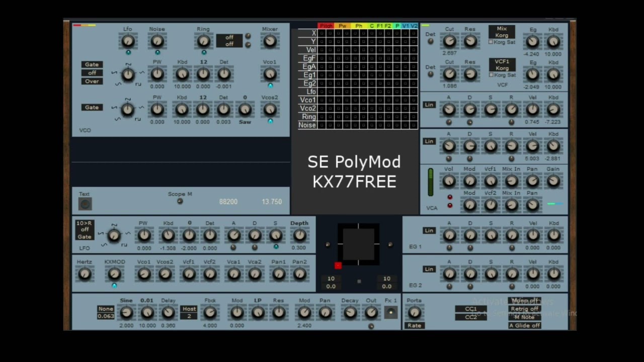Click lower round button beside Ring off display
Image resolution: width=644 pixels, height=362 pixels.
coord(248,45)
